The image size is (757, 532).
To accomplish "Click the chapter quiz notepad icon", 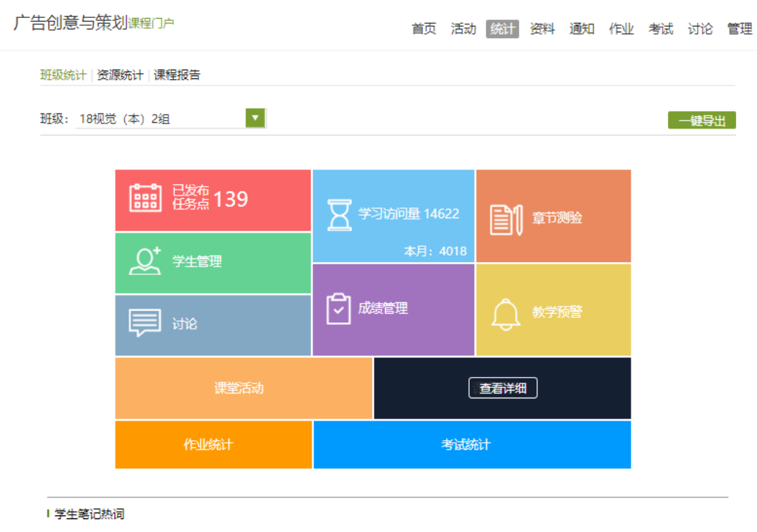I will (x=506, y=219).
